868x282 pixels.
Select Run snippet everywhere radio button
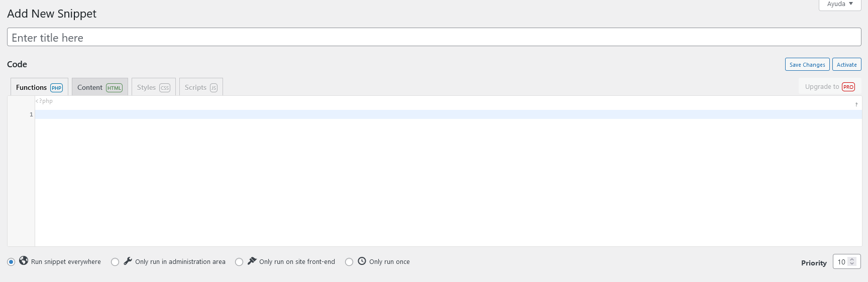[11, 262]
